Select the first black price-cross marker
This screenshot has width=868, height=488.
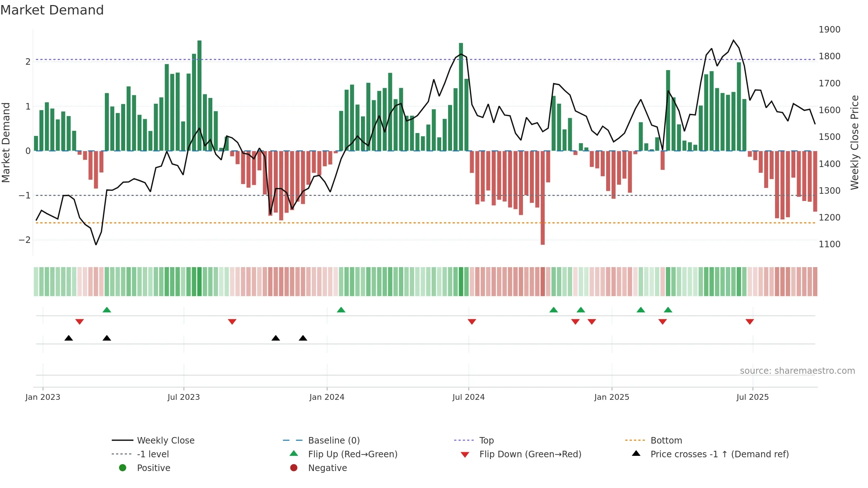point(69,338)
